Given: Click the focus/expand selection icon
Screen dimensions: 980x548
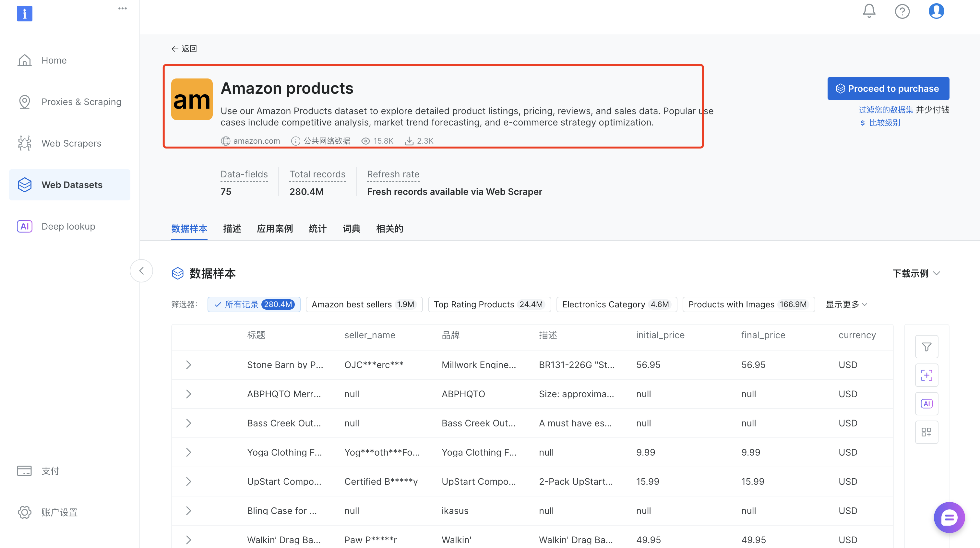Looking at the screenshot, I should [x=926, y=375].
